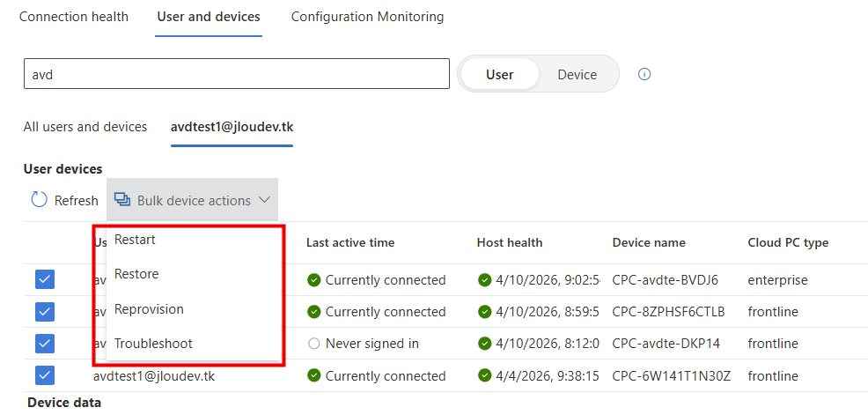
Task: Click the Bulk device actions devices icon
Action: coord(122,200)
